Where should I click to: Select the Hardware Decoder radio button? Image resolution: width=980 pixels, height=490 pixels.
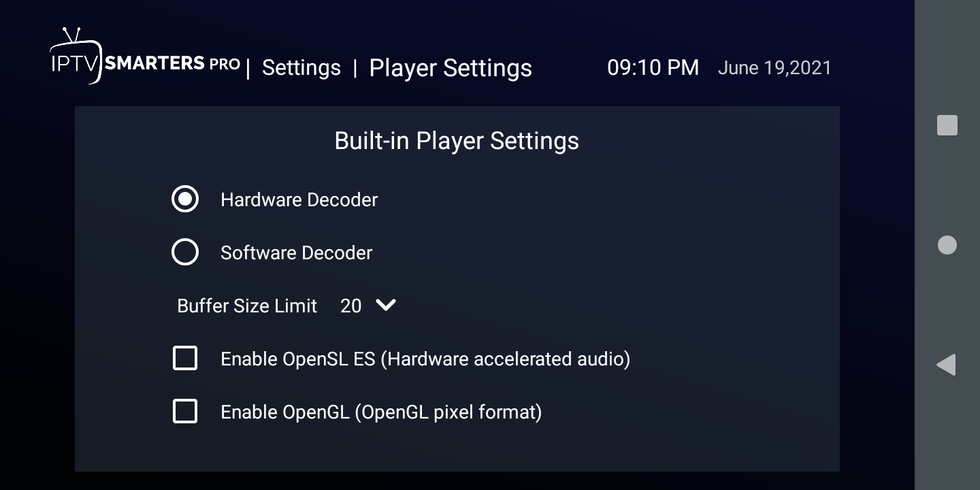pyautogui.click(x=185, y=199)
